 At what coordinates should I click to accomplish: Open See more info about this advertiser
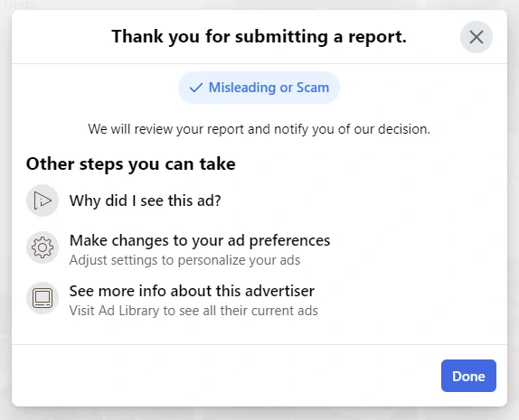click(x=192, y=291)
